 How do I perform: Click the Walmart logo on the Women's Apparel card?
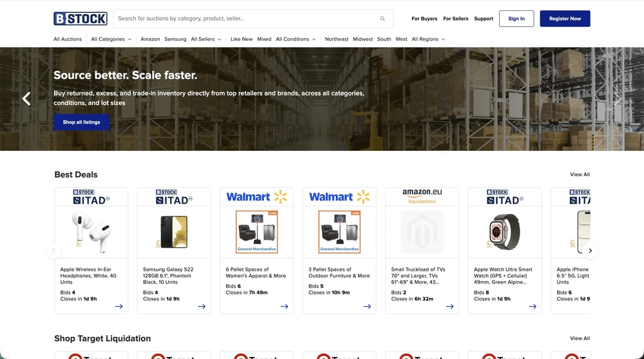click(x=257, y=197)
